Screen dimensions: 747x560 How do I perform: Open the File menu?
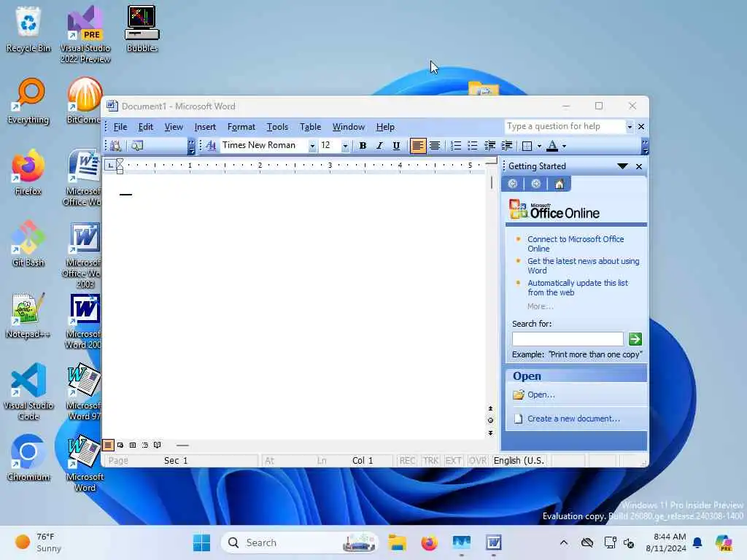(120, 127)
